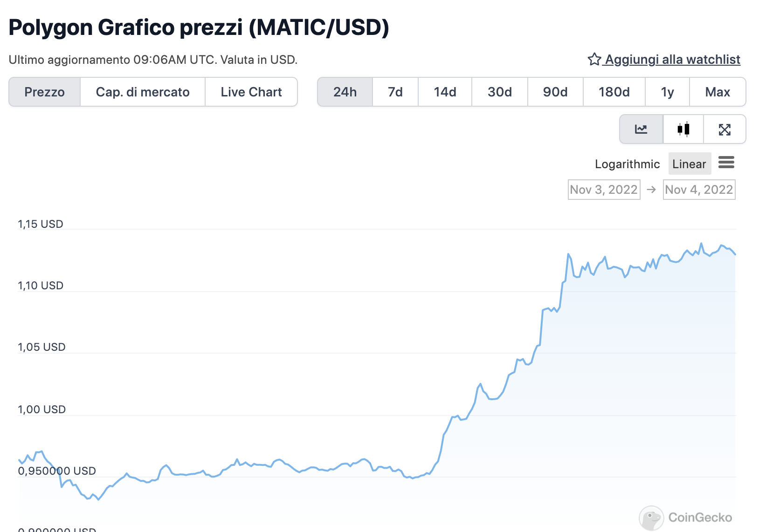Click the 1,15 USD axis label

41,224
